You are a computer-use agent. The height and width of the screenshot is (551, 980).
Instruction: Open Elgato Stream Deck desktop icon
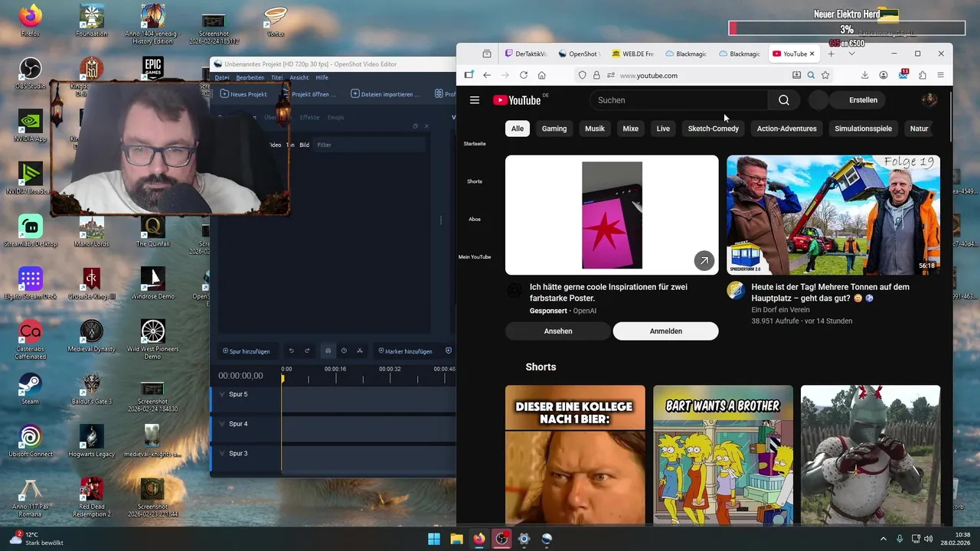[x=30, y=283]
